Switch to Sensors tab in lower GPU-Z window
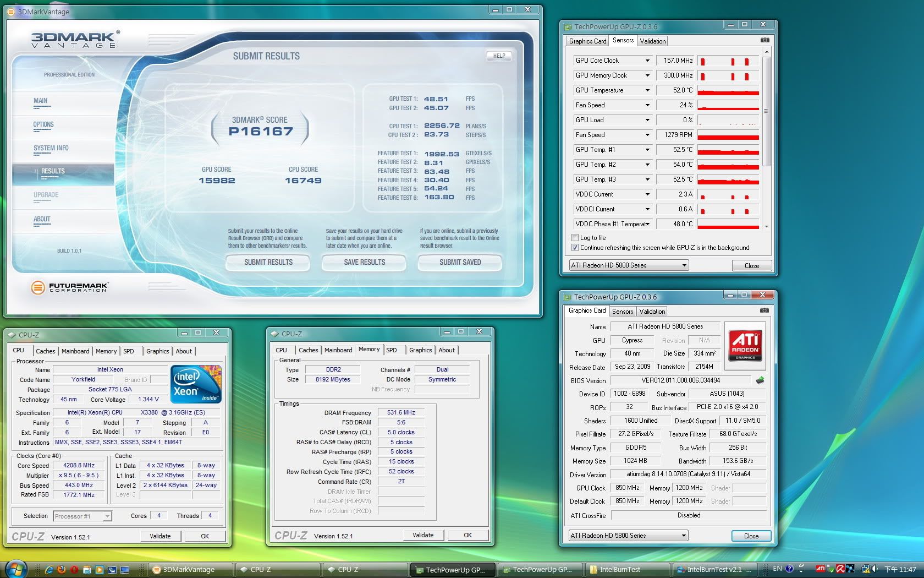The height and width of the screenshot is (578, 924). pyautogui.click(x=623, y=312)
